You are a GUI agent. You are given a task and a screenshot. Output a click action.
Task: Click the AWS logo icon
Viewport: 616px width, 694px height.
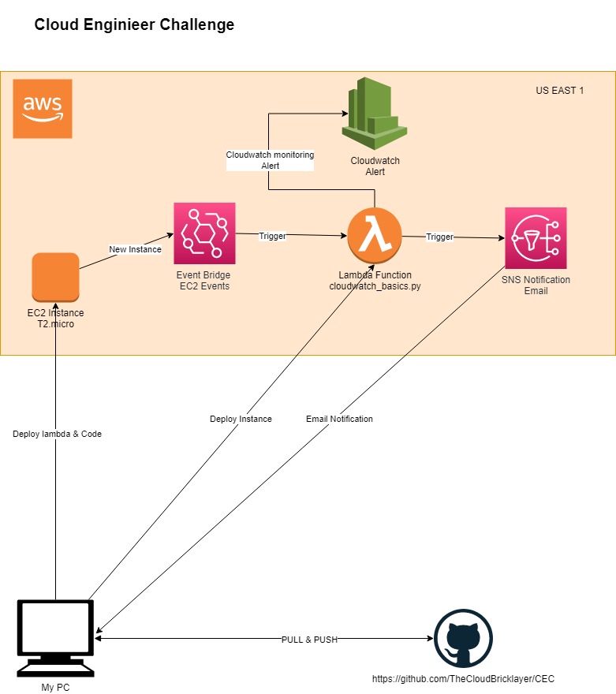43,109
